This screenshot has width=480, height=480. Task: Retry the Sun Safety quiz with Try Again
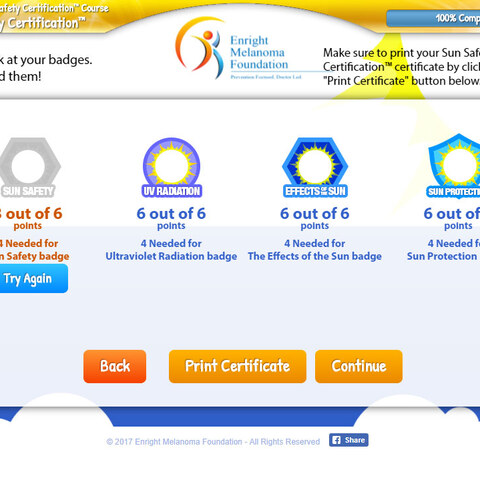33,279
